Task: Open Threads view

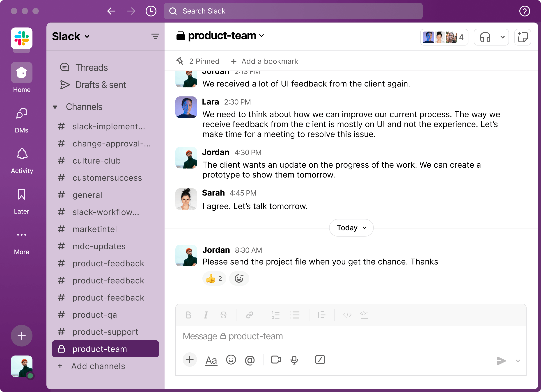Action: tap(83, 68)
